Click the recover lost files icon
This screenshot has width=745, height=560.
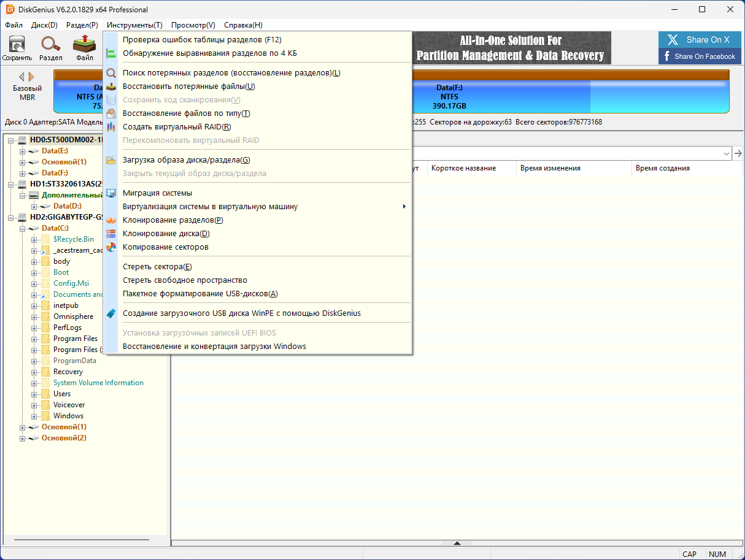coord(111,86)
